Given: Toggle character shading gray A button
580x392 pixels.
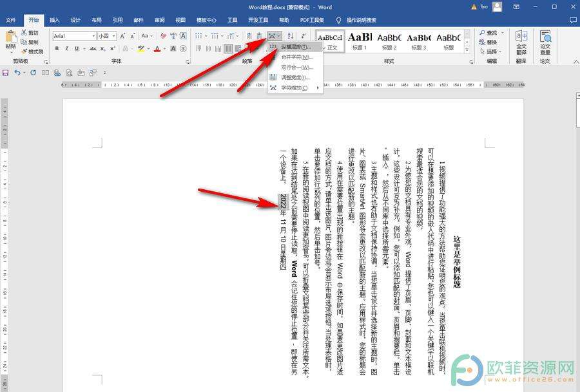Looking at the screenshot, I should click(173, 48).
